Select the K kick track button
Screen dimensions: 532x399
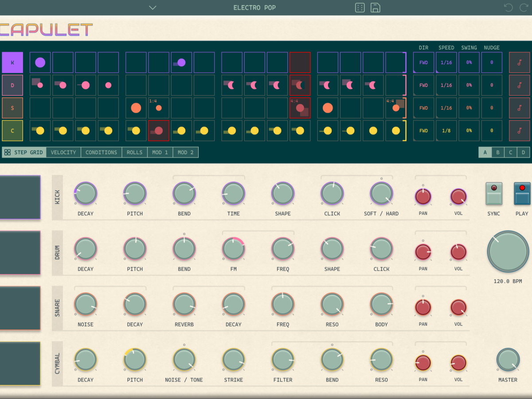(x=12, y=63)
